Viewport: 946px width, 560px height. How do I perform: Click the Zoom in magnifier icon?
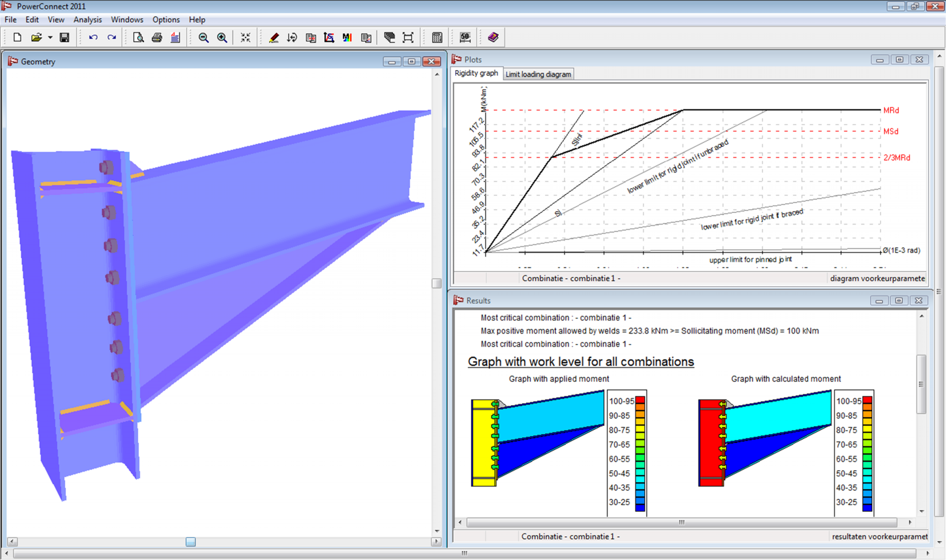pos(222,37)
